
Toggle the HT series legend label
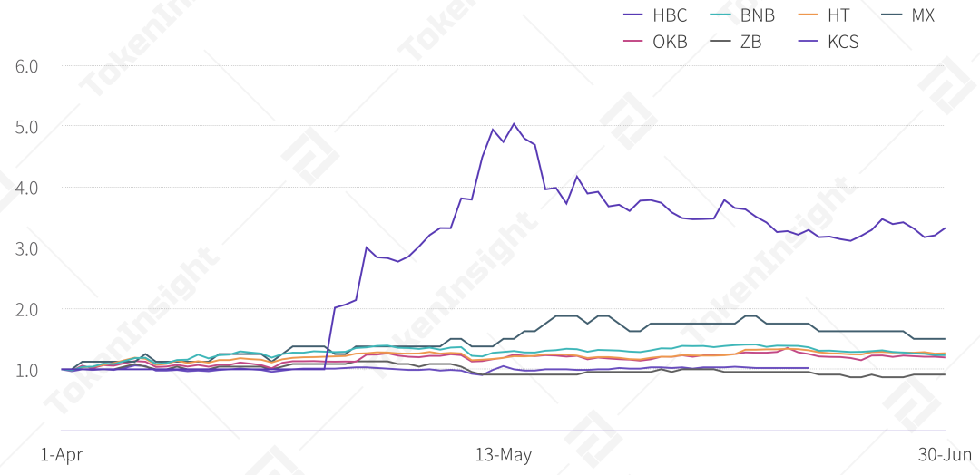(838, 15)
